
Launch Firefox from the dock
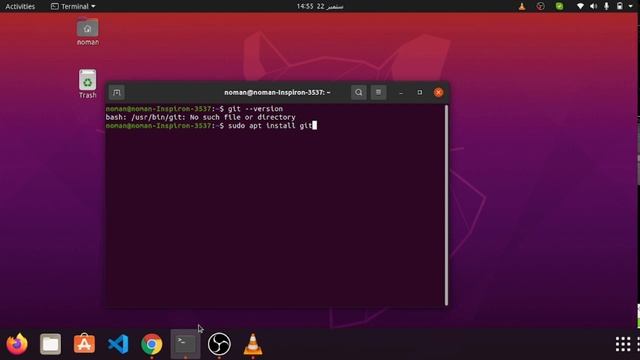17,344
